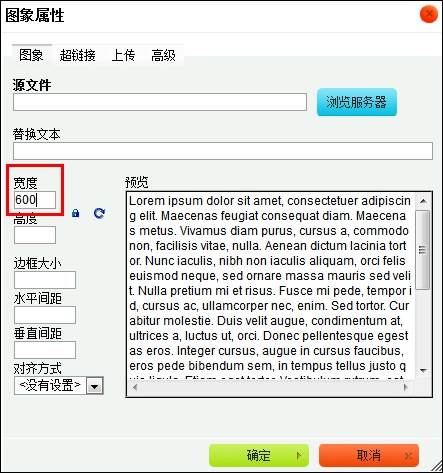
Task: Click into the 替换文本 input field
Action: (223, 151)
